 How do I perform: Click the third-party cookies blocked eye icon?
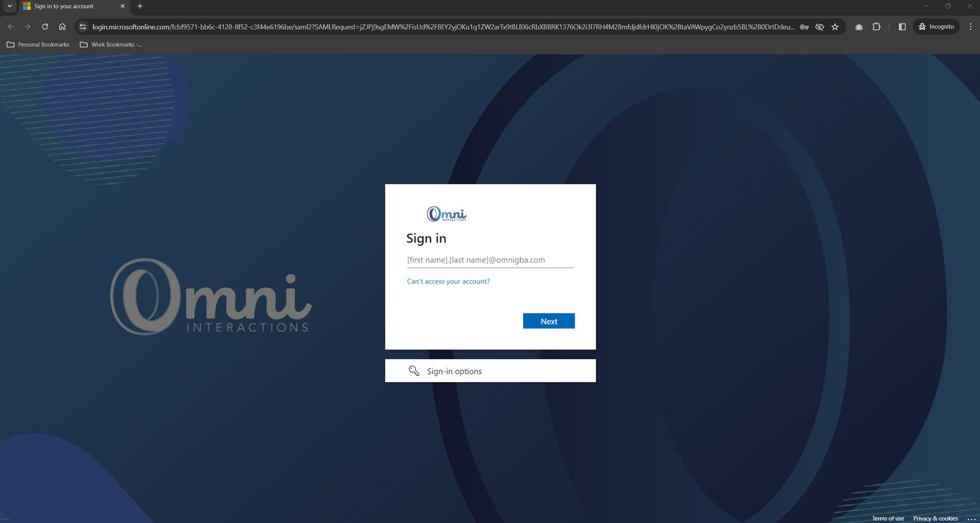click(820, 27)
